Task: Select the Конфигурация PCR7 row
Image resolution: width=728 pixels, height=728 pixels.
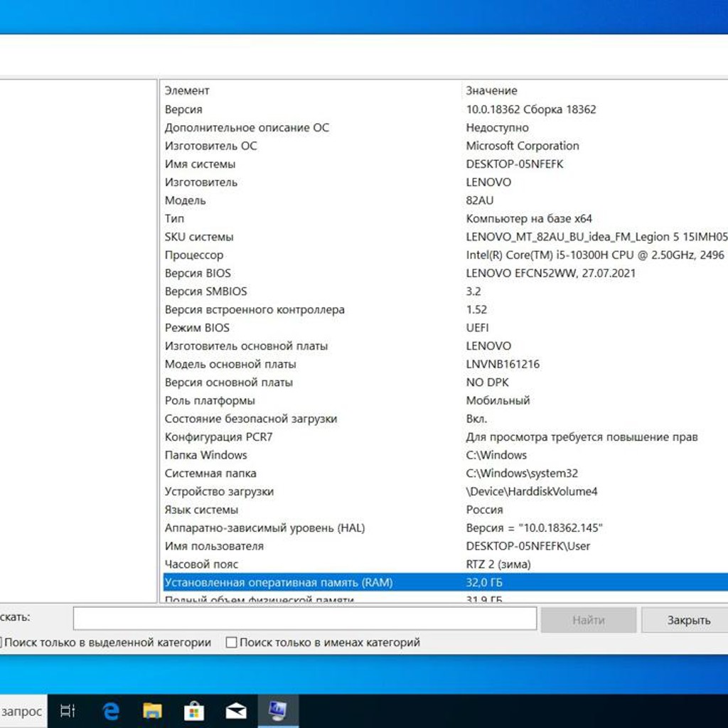Action: (446, 437)
